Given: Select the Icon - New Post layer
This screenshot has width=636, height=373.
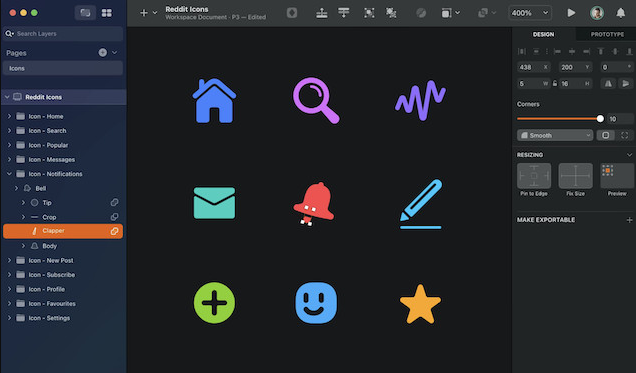Looking at the screenshot, I should coord(64,260).
